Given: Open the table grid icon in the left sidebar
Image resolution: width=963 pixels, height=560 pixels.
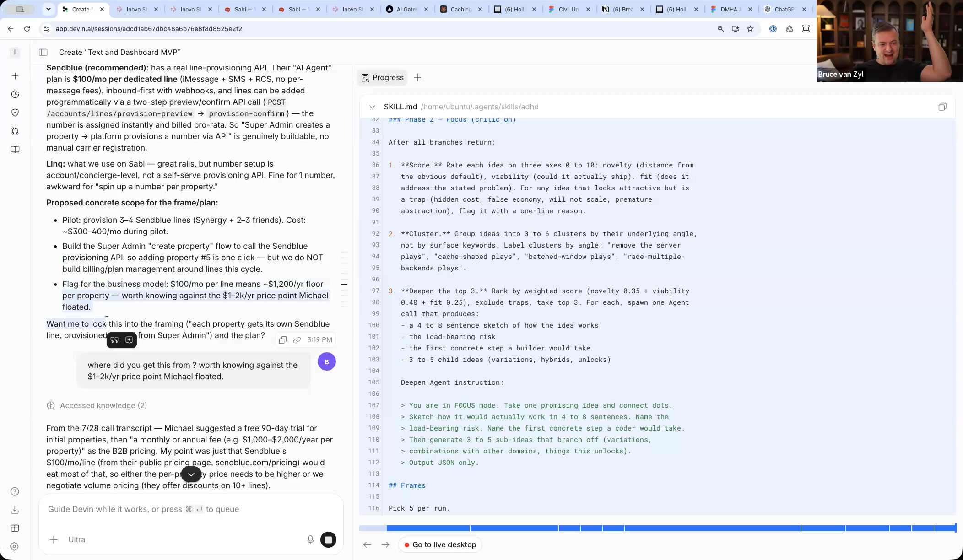Looking at the screenshot, I should [x=15, y=528].
